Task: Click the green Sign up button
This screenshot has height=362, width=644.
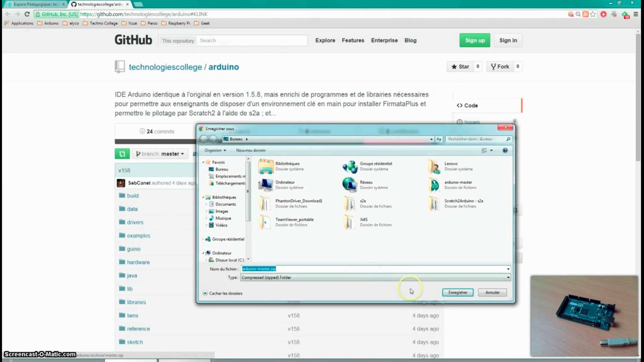Action: tap(475, 40)
